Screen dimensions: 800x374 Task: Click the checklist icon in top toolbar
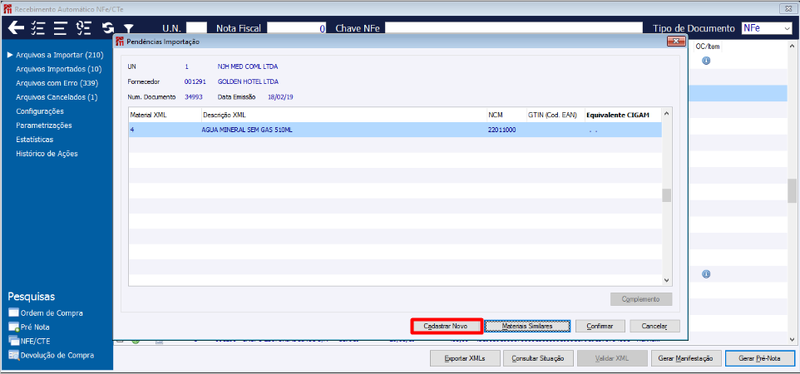(39, 28)
